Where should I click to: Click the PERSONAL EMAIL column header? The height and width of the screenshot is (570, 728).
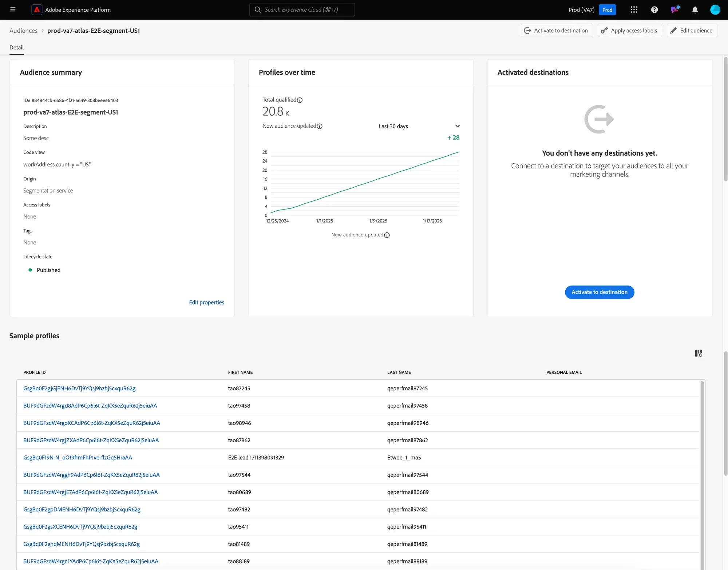point(564,372)
